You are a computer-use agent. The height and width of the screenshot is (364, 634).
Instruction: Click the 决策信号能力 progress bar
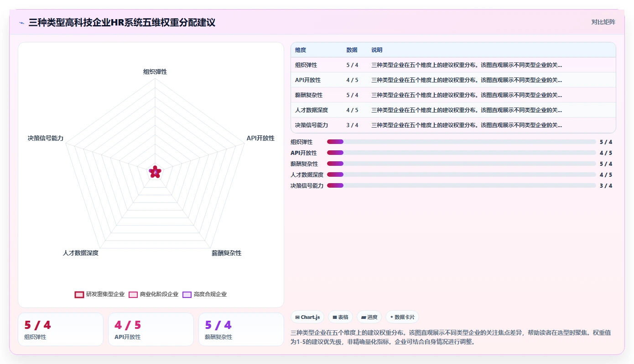[461, 185]
